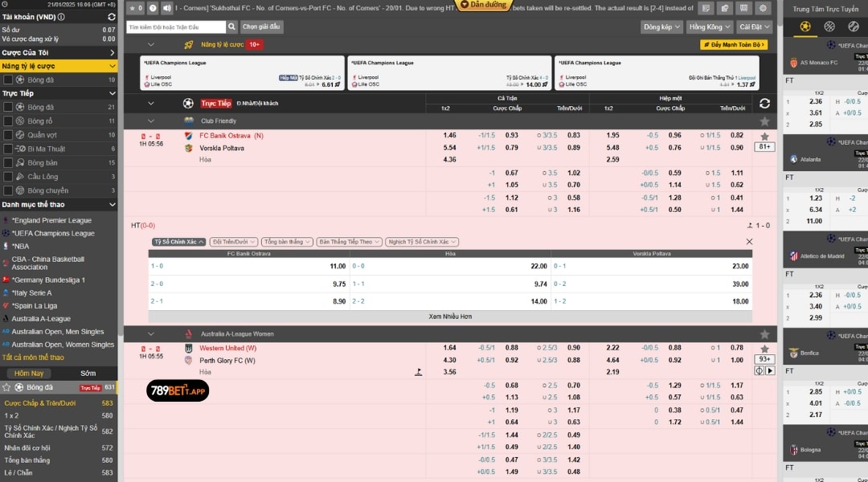Open Bàn Thắng Tiếp Theo market tab
868x482 pixels.
(x=350, y=242)
